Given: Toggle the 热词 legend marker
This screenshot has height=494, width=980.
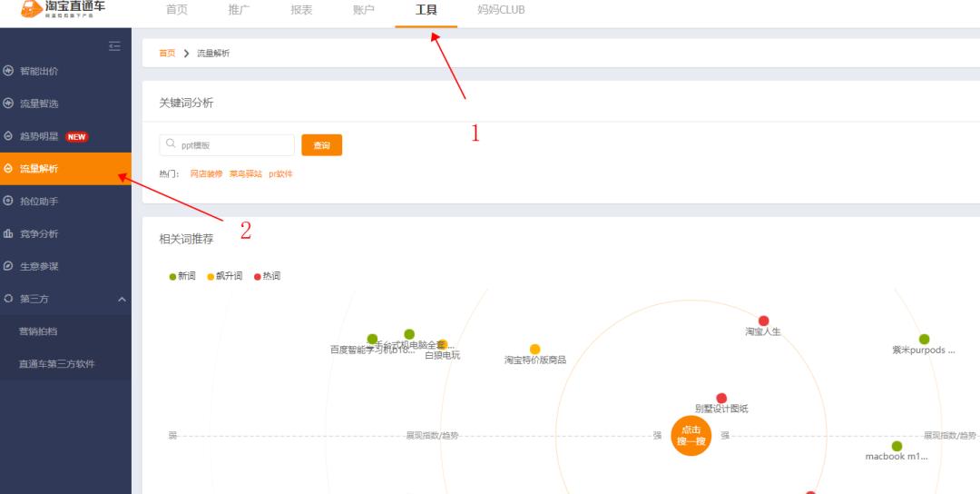Looking at the screenshot, I should 258,276.
